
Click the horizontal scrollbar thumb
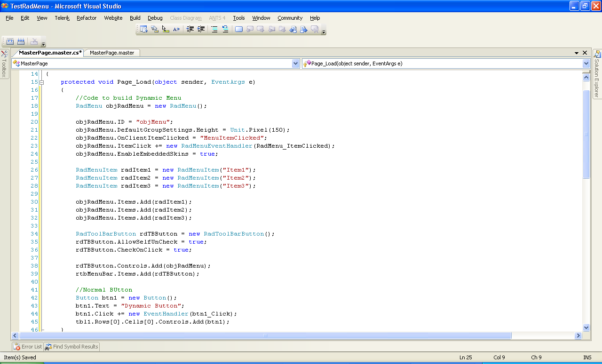265,335
